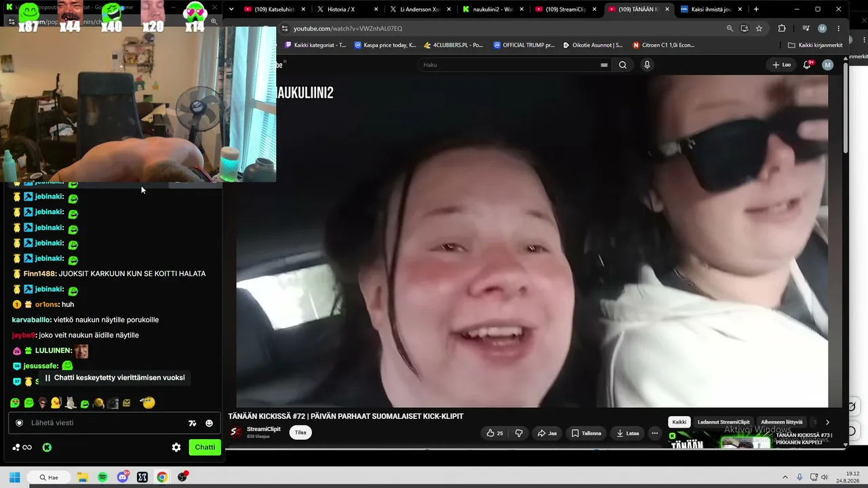Open the on-screen keyboard in YouTube search

click(x=604, y=65)
